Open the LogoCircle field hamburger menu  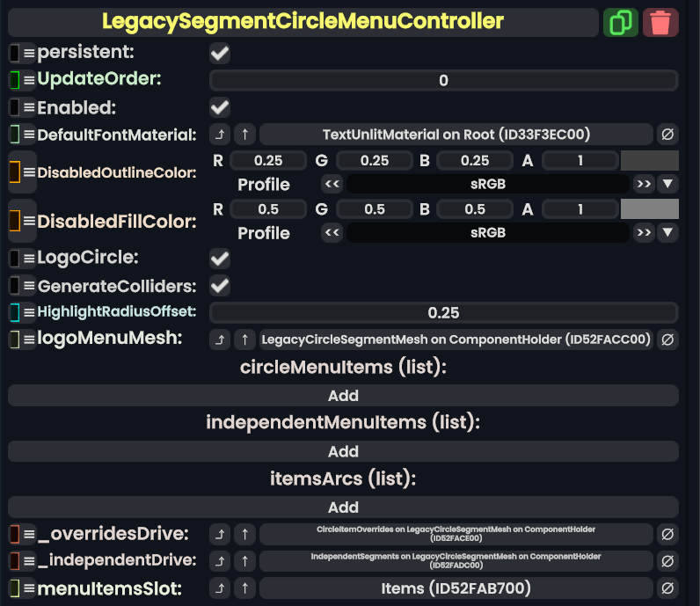click(x=29, y=259)
